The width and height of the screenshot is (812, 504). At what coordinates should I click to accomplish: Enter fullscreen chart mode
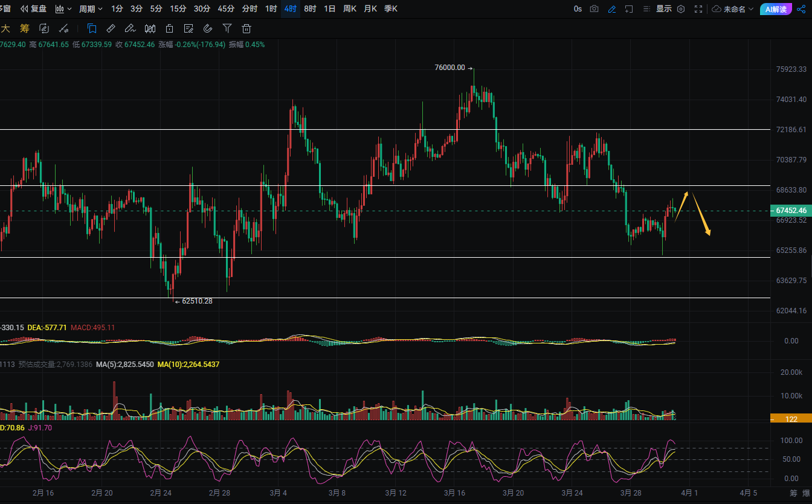(x=698, y=9)
